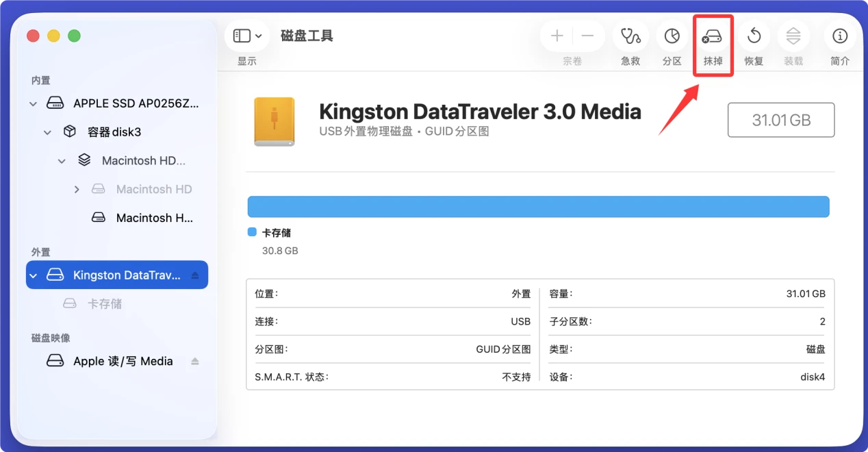The height and width of the screenshot is (452, 868).
Task: Click the 磁盘映像 sidebar section header
Action: (x=51, y=338)
